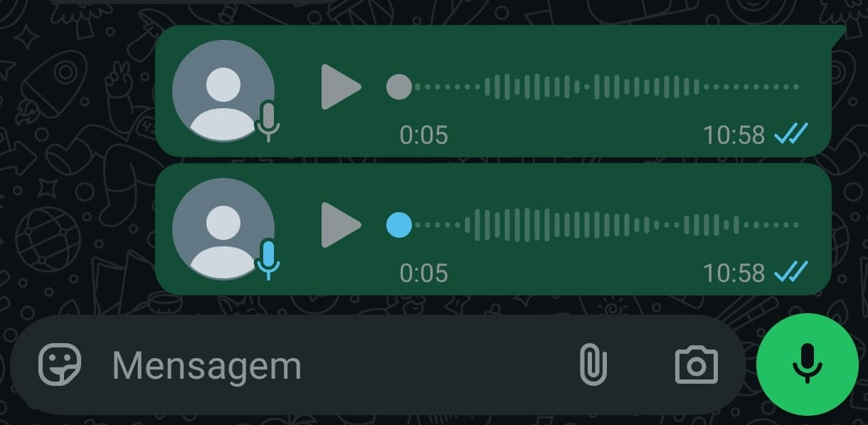Click the 10:58 timestamp of second message
This screenshot has height=425, width=868.
point(734,273)
